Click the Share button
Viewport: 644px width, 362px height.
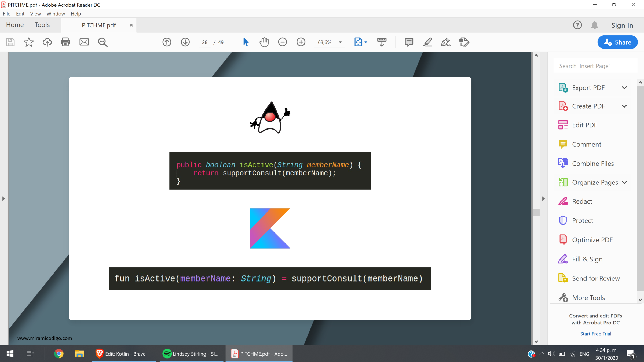tap(617, 42)
